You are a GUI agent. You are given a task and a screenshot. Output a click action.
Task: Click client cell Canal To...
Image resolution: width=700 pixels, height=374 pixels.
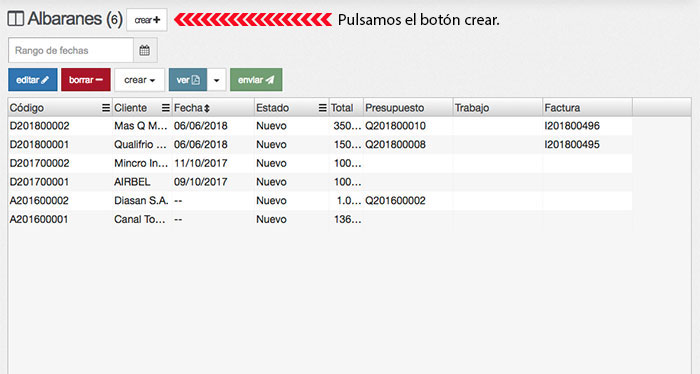[140, 220]
